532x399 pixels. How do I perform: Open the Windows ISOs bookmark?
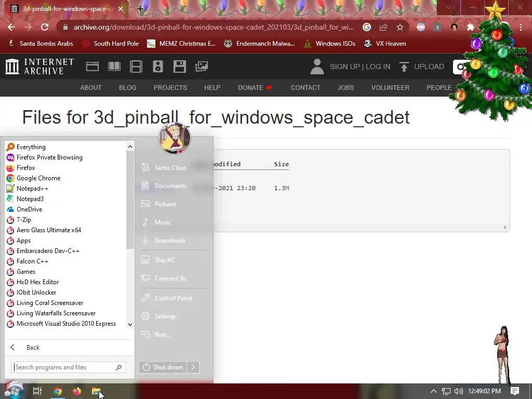(330, 44)
